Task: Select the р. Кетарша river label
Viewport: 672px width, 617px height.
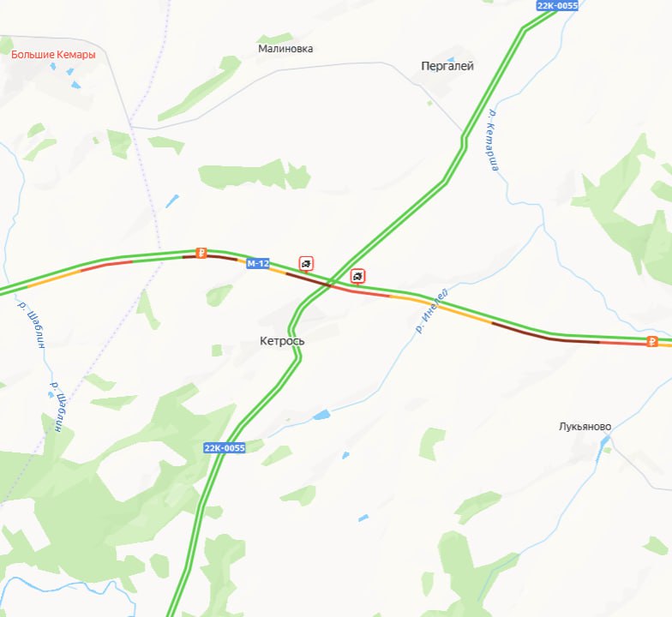Action: (493, 141)
